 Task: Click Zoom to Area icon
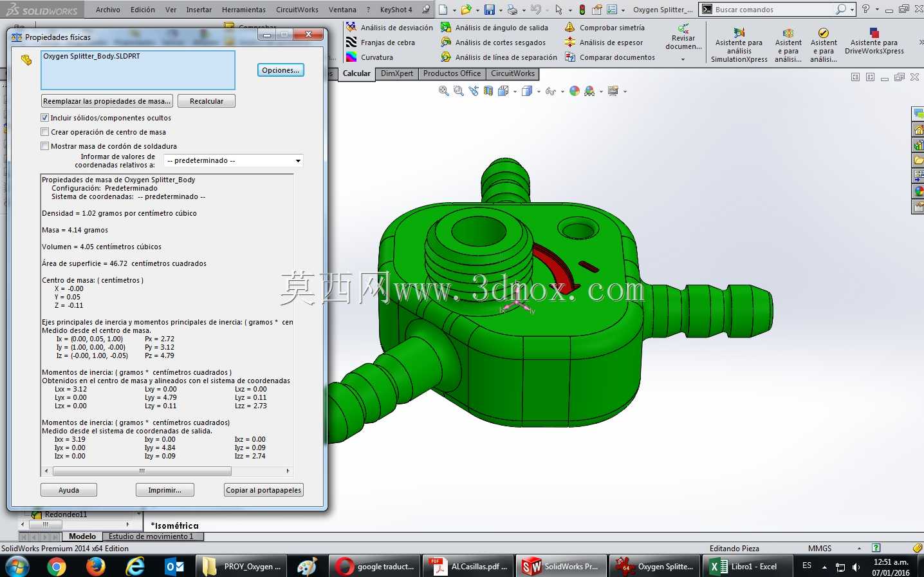tap(459, 91)
